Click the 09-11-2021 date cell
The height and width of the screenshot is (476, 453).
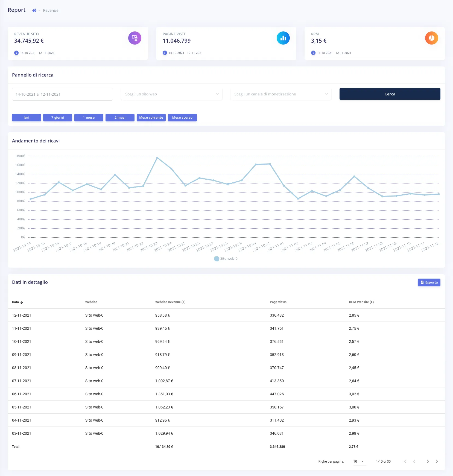pos(22,355)
